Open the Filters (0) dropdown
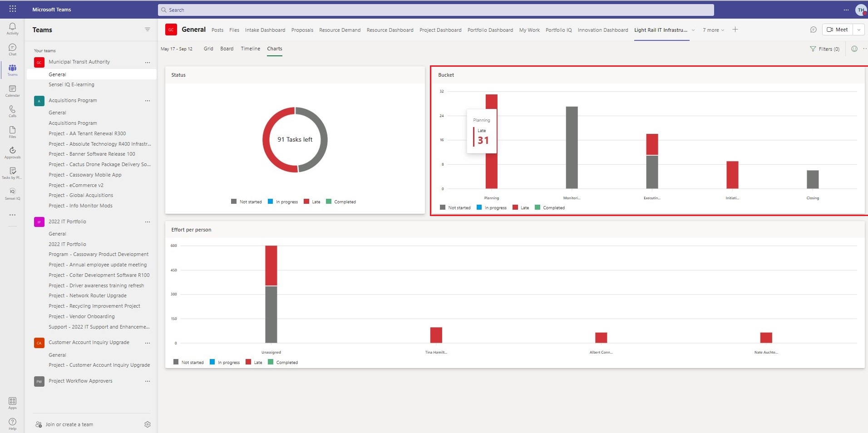 coord(825,49)
